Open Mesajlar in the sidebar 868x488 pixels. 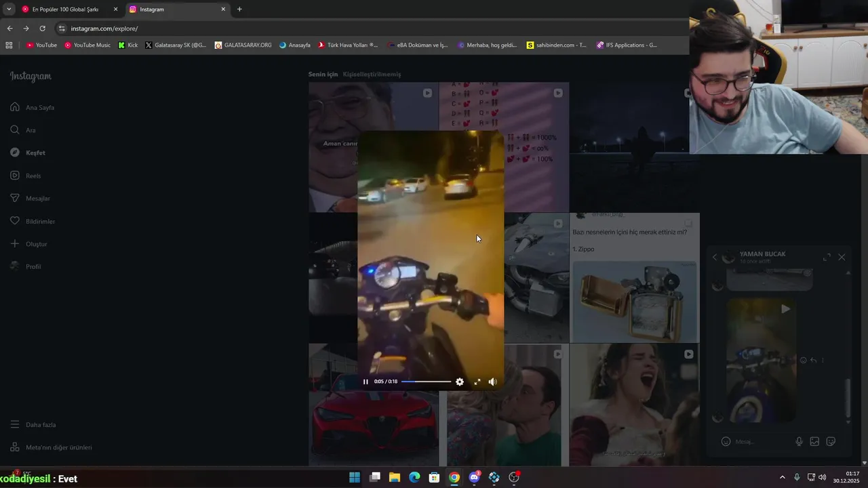(30, 198)
